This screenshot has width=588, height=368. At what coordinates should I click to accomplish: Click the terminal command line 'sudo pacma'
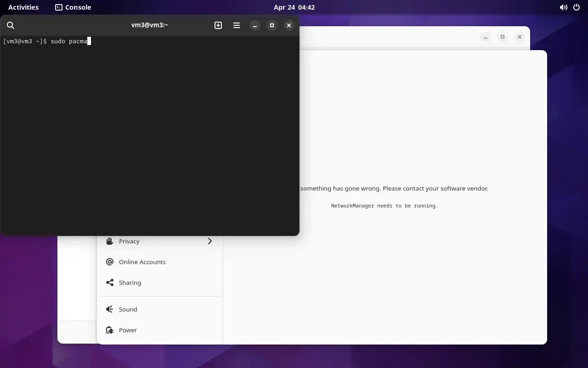point(69,41)
